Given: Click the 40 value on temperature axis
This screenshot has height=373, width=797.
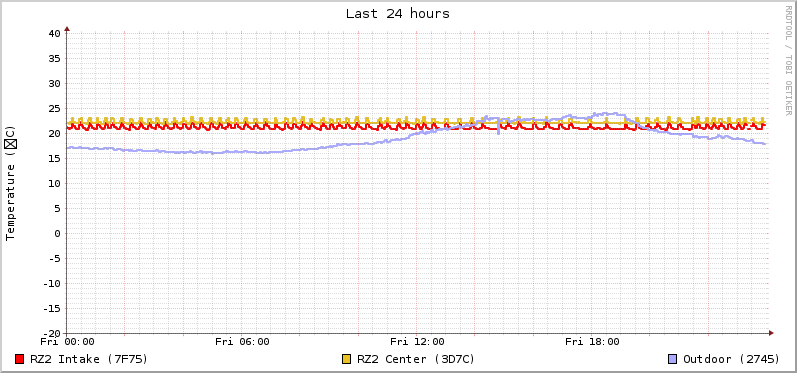Looking at the screenshot, I should [x=55, y=34].
